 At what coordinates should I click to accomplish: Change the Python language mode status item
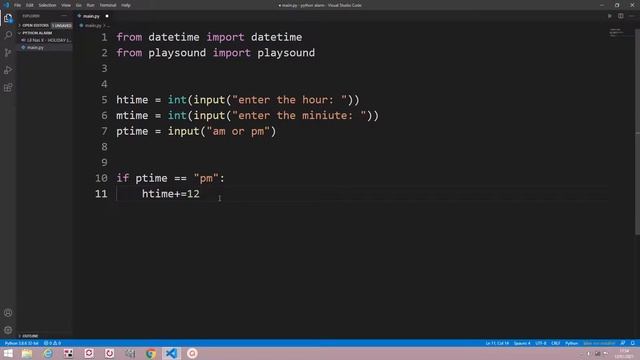tap(571, 343)
